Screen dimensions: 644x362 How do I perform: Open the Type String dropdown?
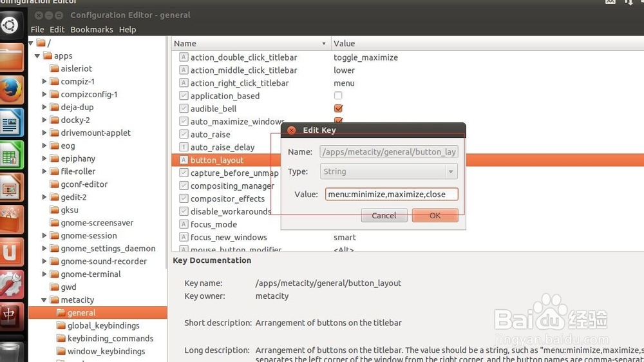[388, 171]
